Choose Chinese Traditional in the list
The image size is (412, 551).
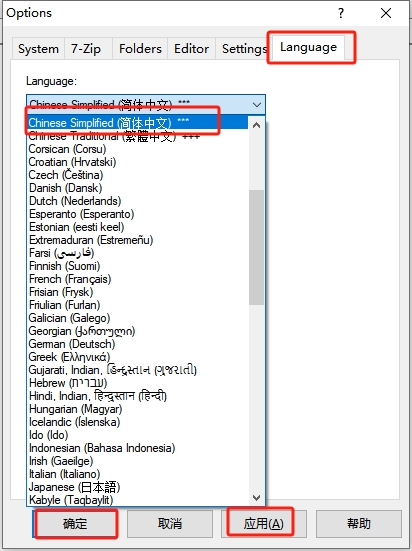tap(138, 136)
